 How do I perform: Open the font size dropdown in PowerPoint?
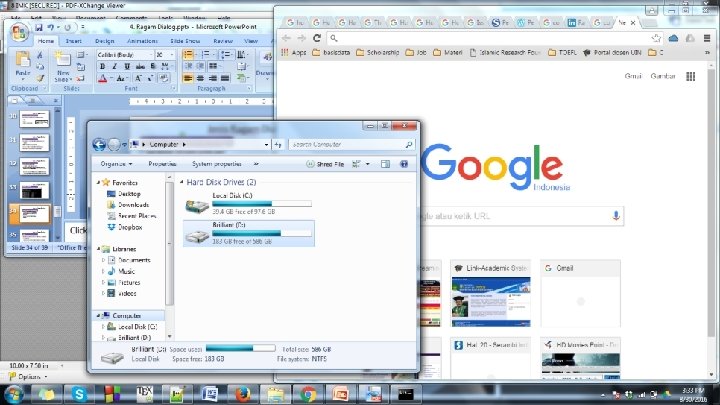pos(172,55)
